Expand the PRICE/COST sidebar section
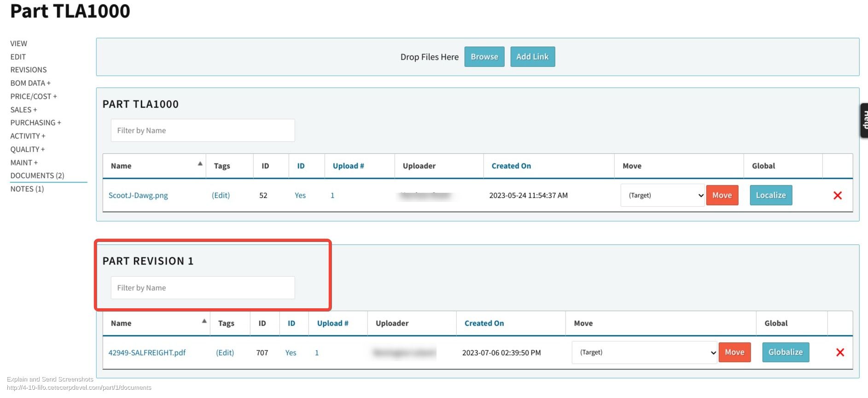This screenshot has width=868, height=398. point(34,97)
